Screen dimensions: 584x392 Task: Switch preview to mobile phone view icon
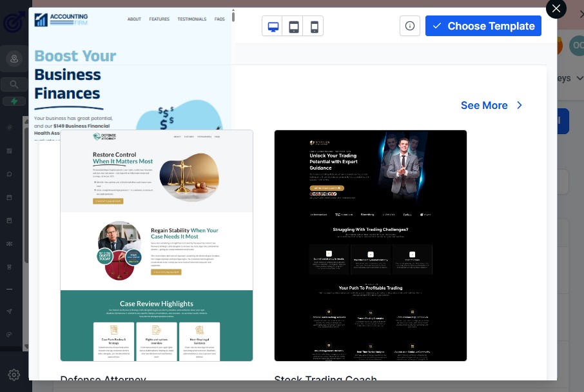pos(314,26)
